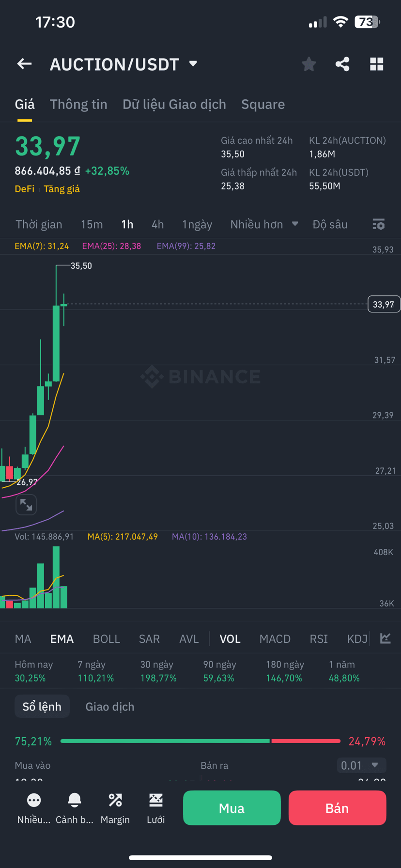Open chart settings icon beside Độ sâu
This screenshot has height=868, width=401.
(378, 224)
